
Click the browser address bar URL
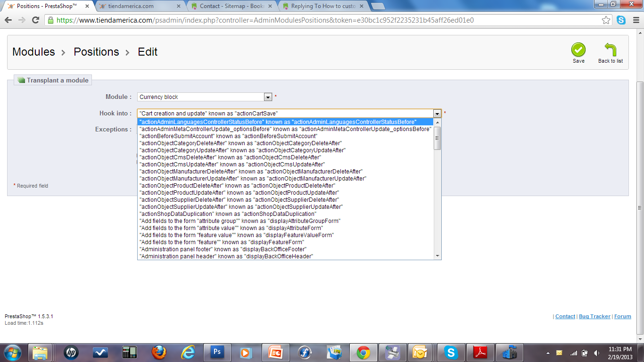coord(265,20)
